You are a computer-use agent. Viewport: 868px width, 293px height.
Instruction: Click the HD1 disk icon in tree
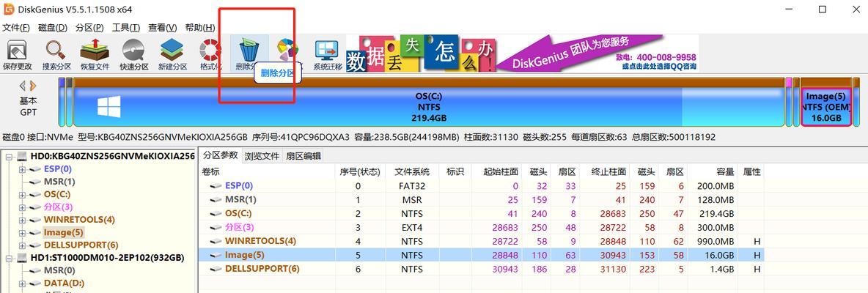21,258
